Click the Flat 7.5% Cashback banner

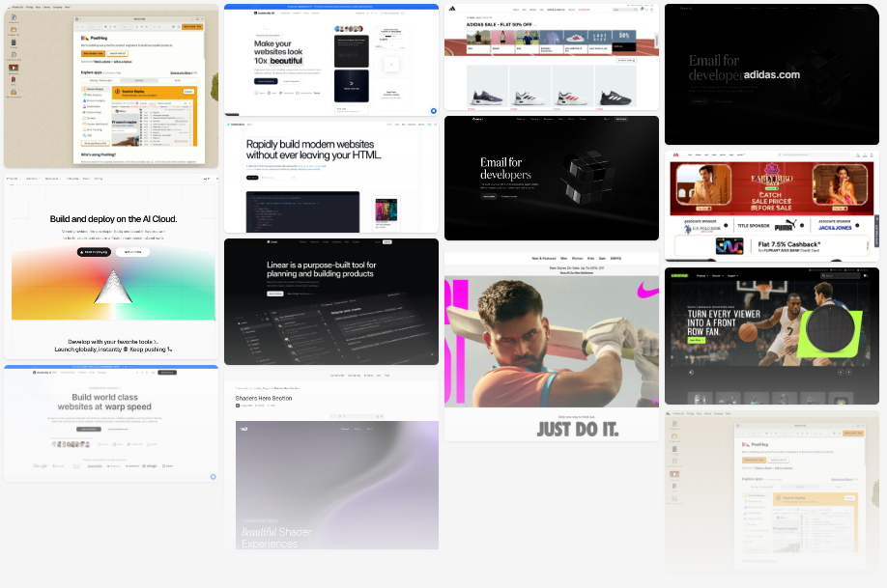pyautogui.click(x=771, y=246)
